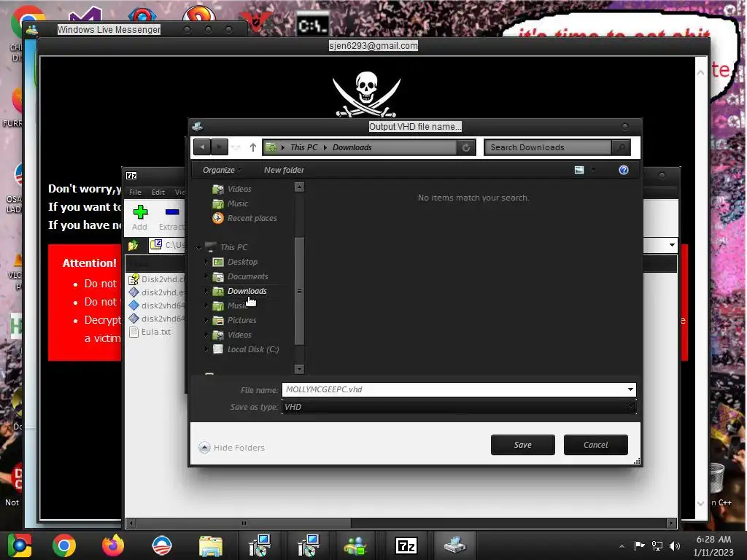Image resolution: width=747 pixels, height=560 pixels.
Task: Click the network tray icon
Action: 657,545
